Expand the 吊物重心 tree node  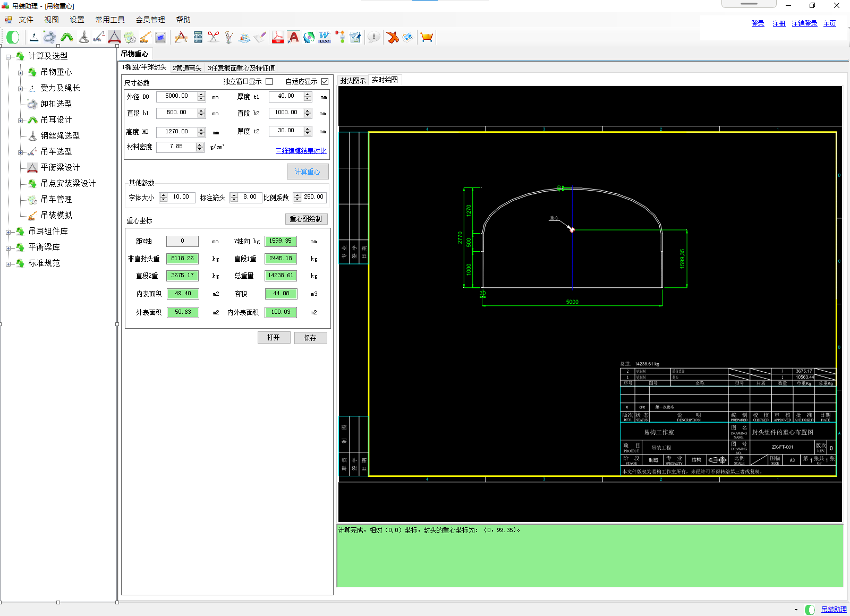tap(20, 73)
